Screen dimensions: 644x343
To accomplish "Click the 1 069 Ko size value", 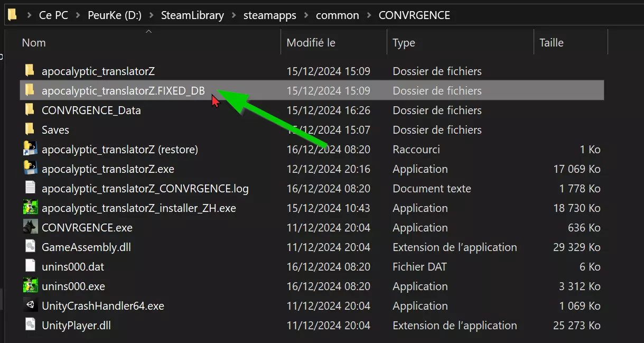I will (x=580, y=306).
